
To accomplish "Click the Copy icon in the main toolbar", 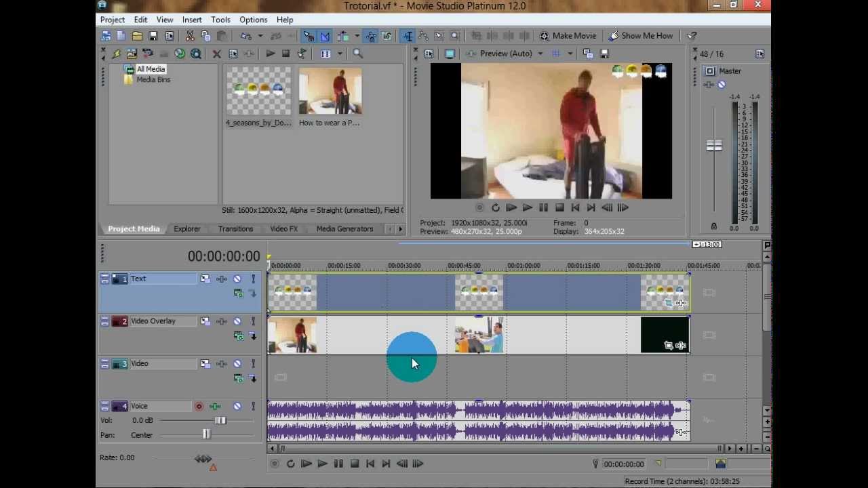I will 205,36.
